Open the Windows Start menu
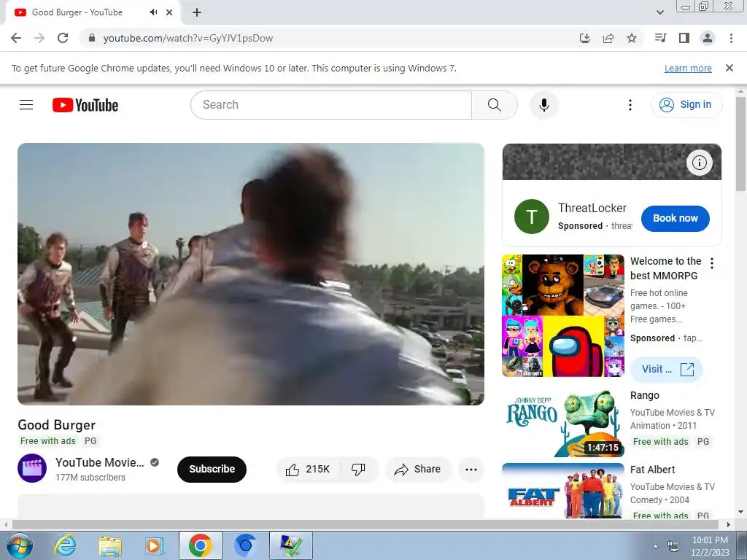 (19, 545)
